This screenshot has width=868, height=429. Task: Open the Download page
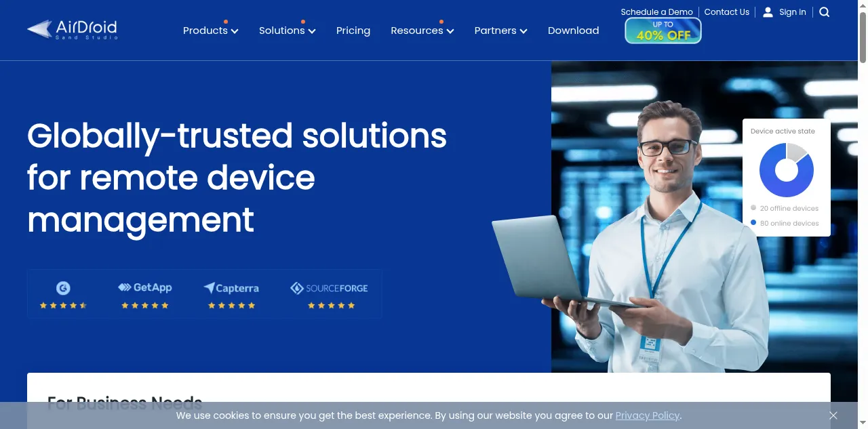[573, 30]
